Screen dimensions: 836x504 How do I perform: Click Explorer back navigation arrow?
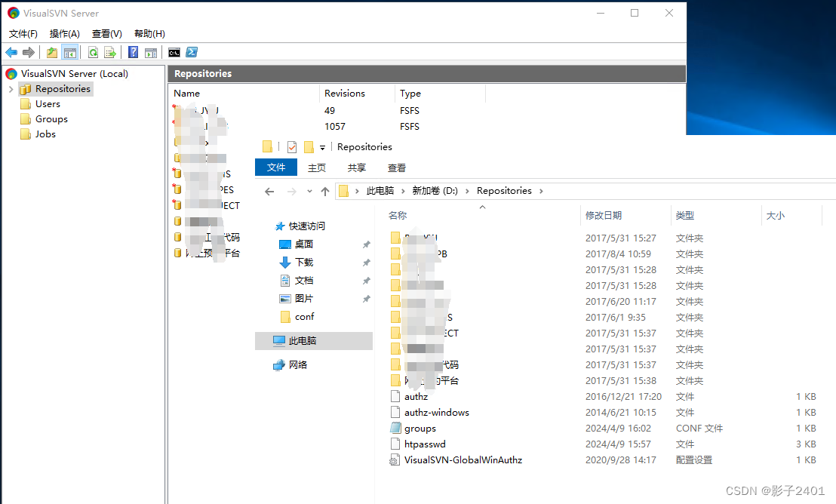269,192
